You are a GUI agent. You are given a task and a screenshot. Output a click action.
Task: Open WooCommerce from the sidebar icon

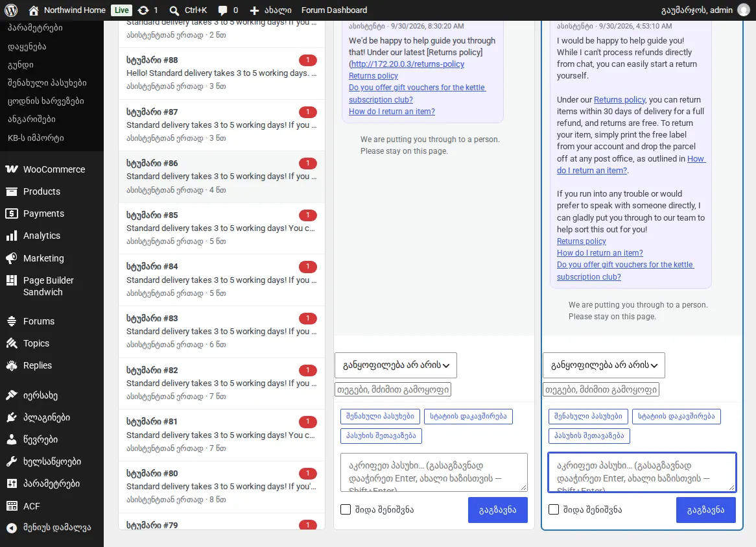pyautogui.click(x=12, y=169)
